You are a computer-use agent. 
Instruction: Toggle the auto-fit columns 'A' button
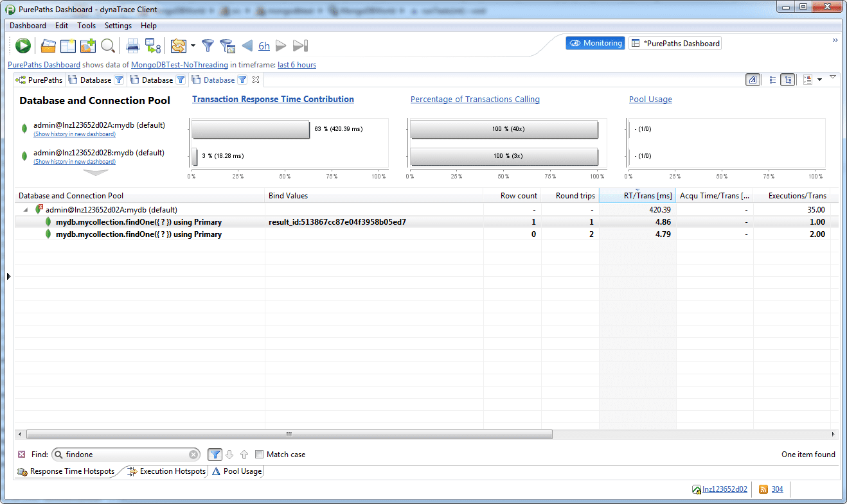(x=753, y=80)
